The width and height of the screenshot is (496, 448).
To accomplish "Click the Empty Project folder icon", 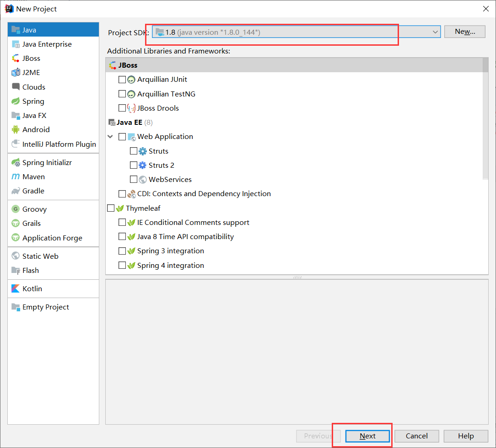I will click(x=16, y=307).
